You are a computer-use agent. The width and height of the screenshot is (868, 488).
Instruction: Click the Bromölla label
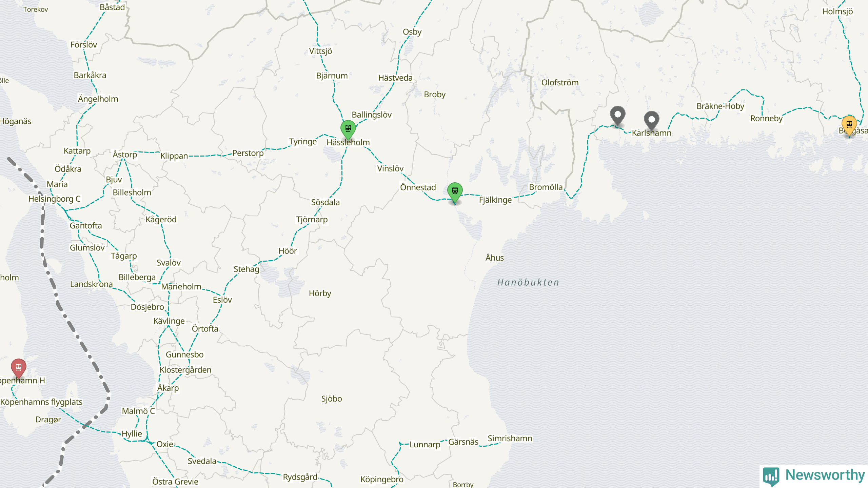coord(546,187)
